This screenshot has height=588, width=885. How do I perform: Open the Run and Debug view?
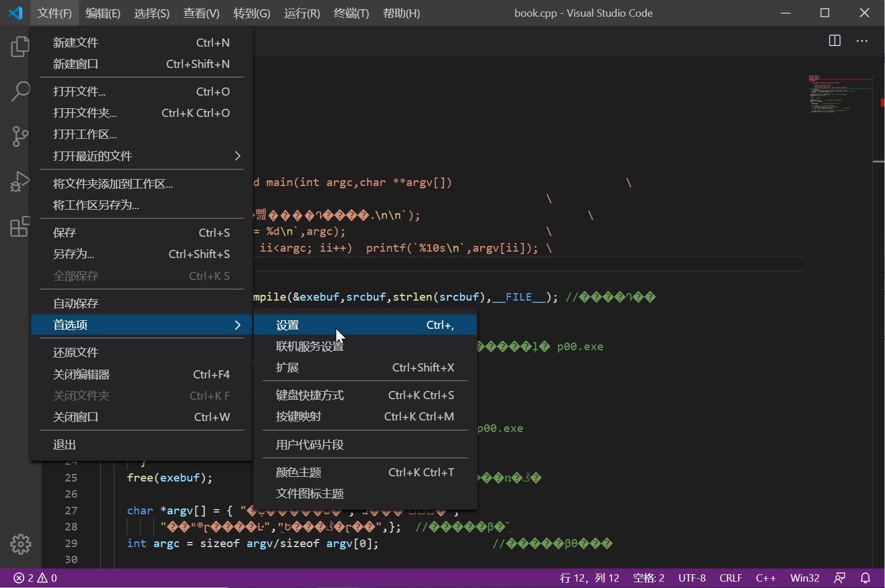[20, 181]
